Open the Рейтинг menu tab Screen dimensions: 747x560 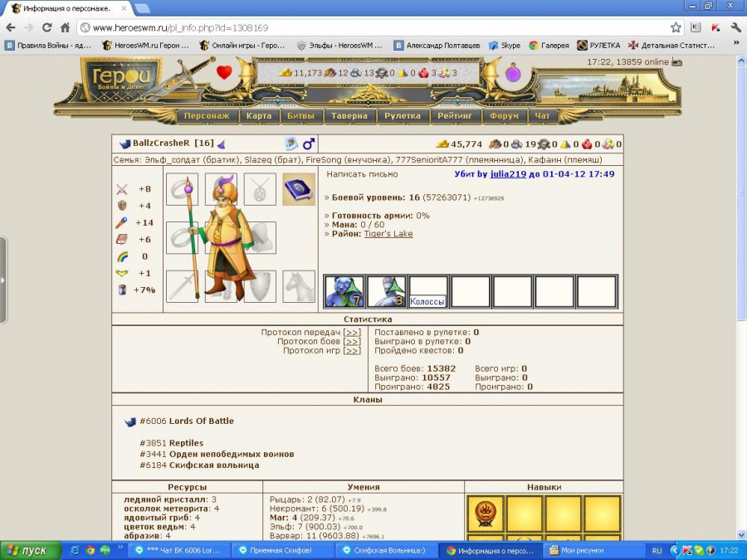(455, 115)
